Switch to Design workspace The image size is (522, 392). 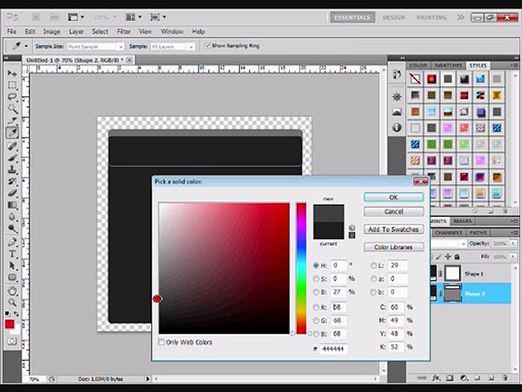click(393, 17)
